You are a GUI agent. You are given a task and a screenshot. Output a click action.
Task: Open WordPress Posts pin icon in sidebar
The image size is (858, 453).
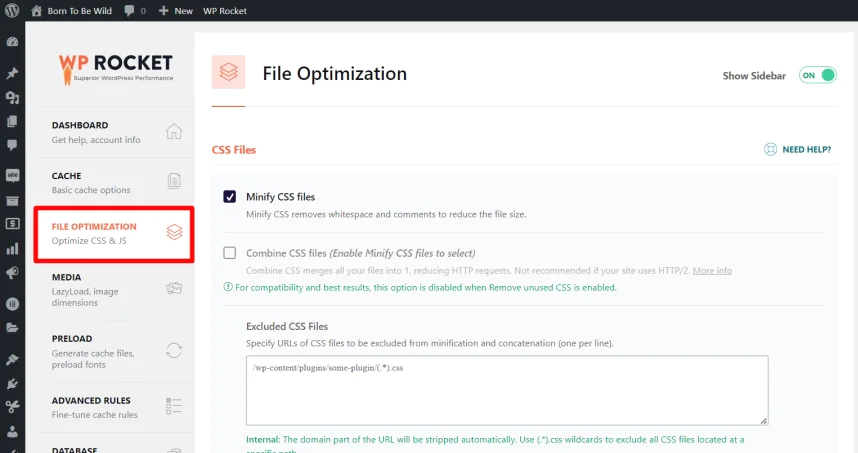click(x=12, y=74)
